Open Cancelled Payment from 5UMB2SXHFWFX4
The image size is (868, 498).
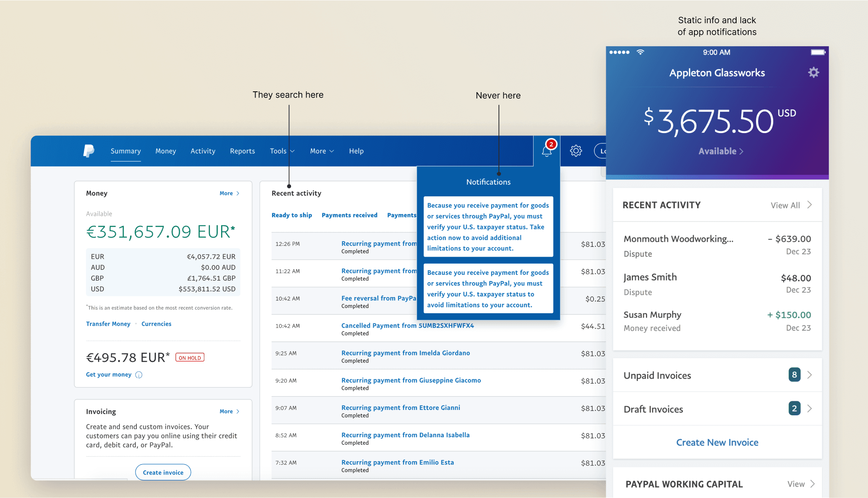point(407,326)
